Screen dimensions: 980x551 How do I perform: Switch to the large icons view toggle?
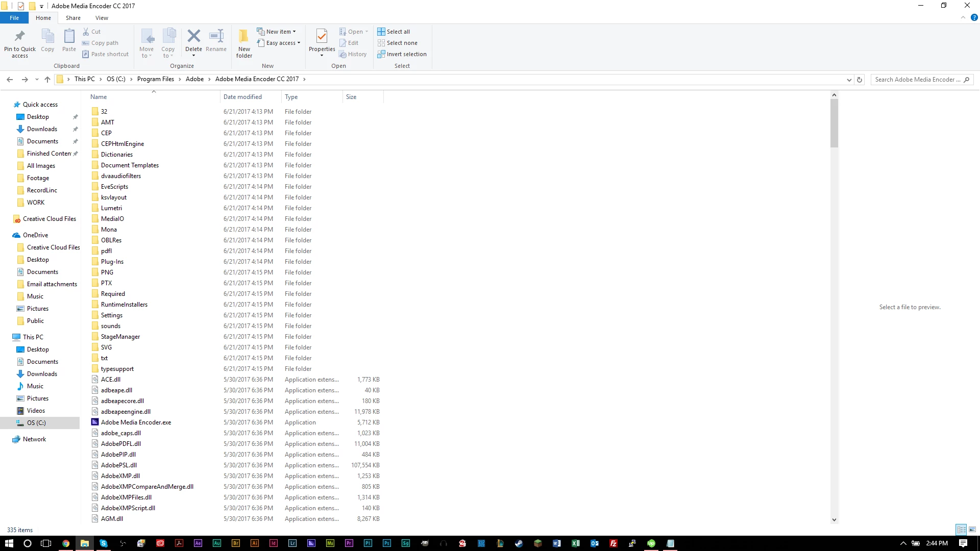click(x=972, y=530)
